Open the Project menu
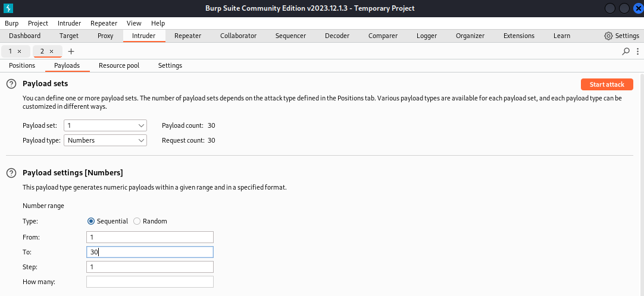The image size is (644, 296). click(38, 23)
